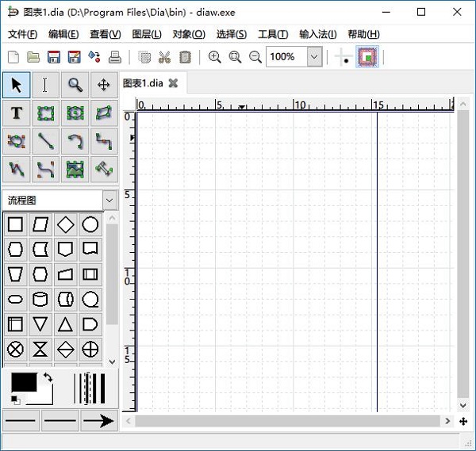This screenshot has width=476, height=451.
Task: Open the 查看(V) menu
Action: coord(106,34)
